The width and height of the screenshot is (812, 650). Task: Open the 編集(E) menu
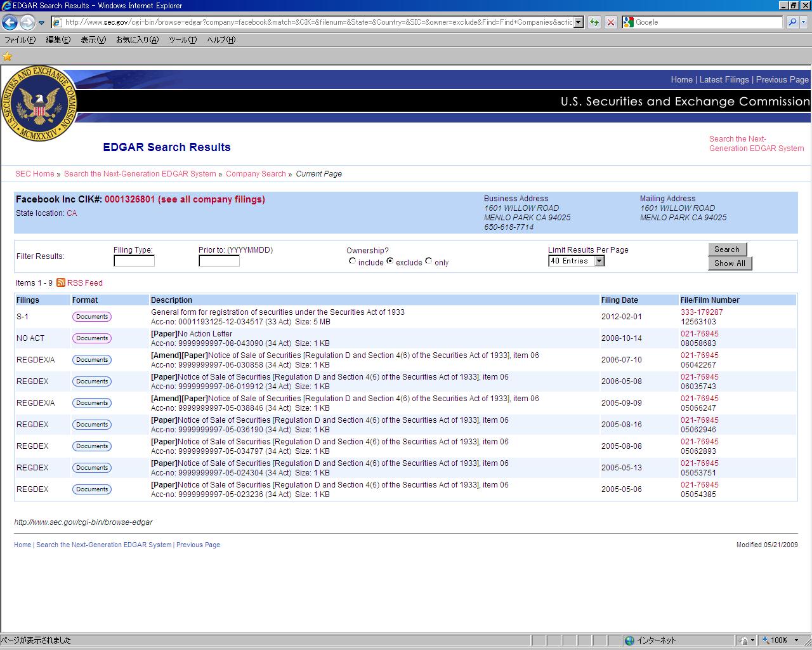(58, 40)
